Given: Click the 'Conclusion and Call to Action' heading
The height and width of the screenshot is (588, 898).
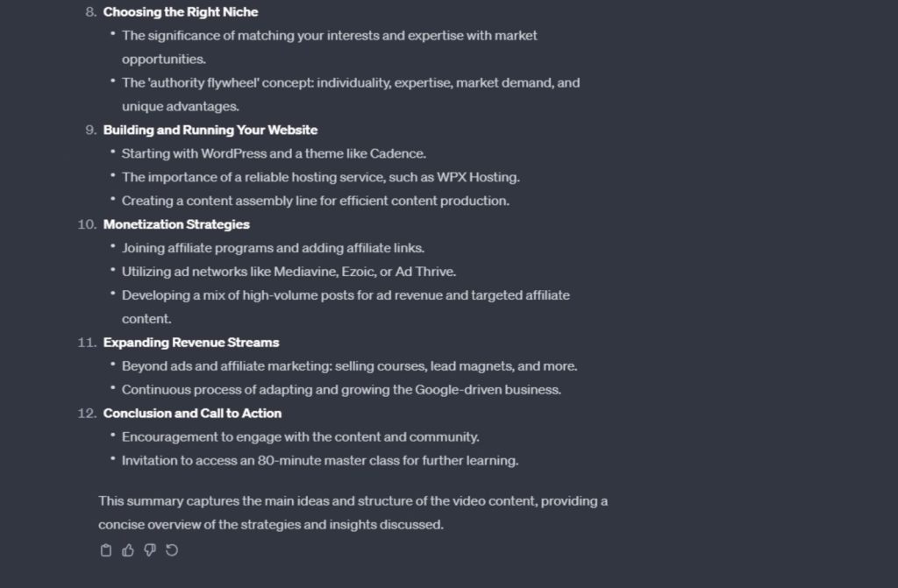Looking at the screenshot, I should click(192, 413).
